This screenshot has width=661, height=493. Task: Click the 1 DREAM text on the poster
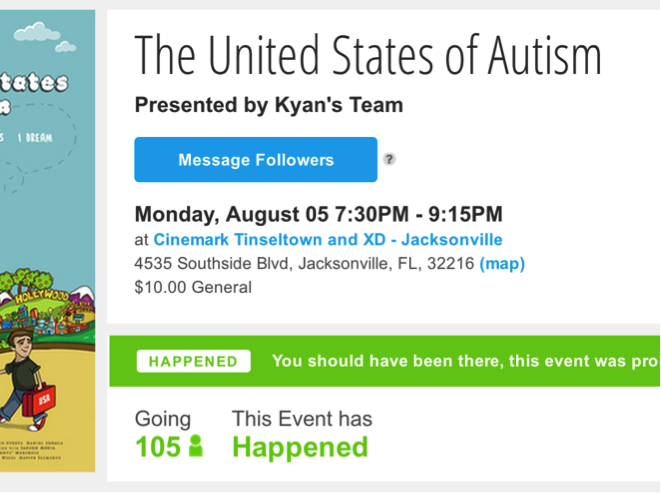[35, 138]
